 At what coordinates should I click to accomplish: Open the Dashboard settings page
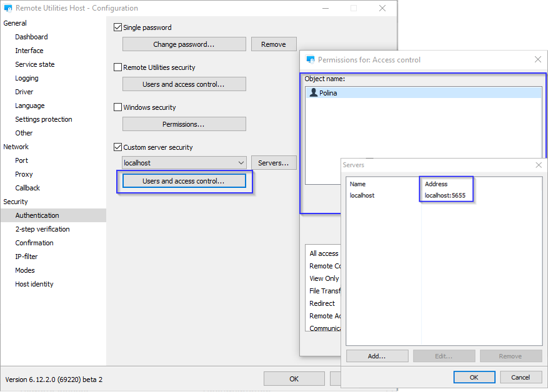click(31, 37)
